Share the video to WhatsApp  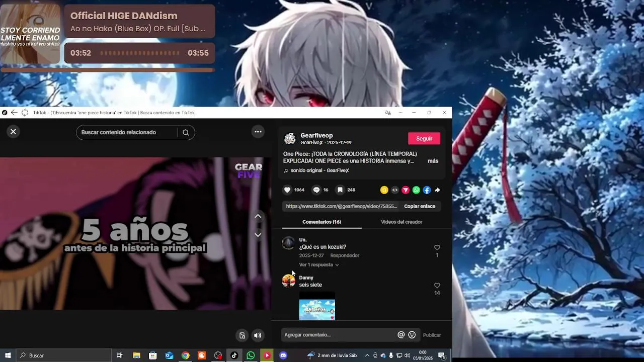416,190
